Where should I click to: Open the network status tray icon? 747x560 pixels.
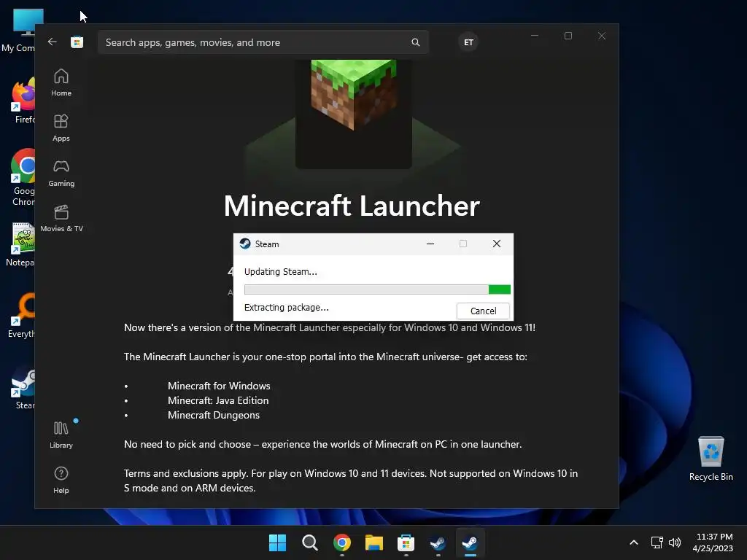tap(657, 542)
